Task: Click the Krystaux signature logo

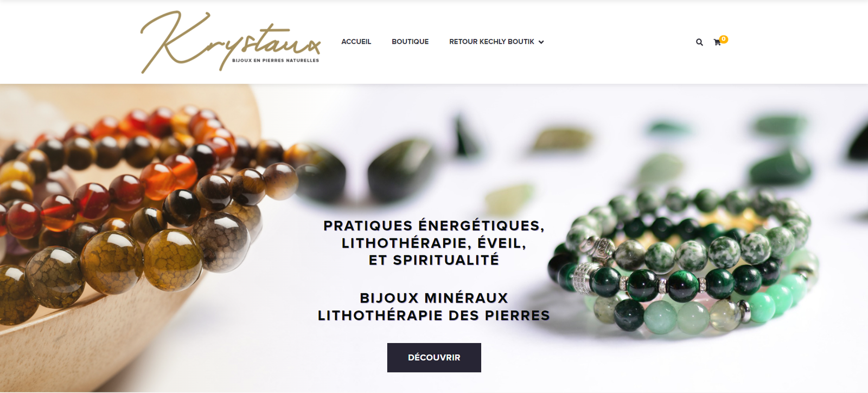Action: pos(231,42)
